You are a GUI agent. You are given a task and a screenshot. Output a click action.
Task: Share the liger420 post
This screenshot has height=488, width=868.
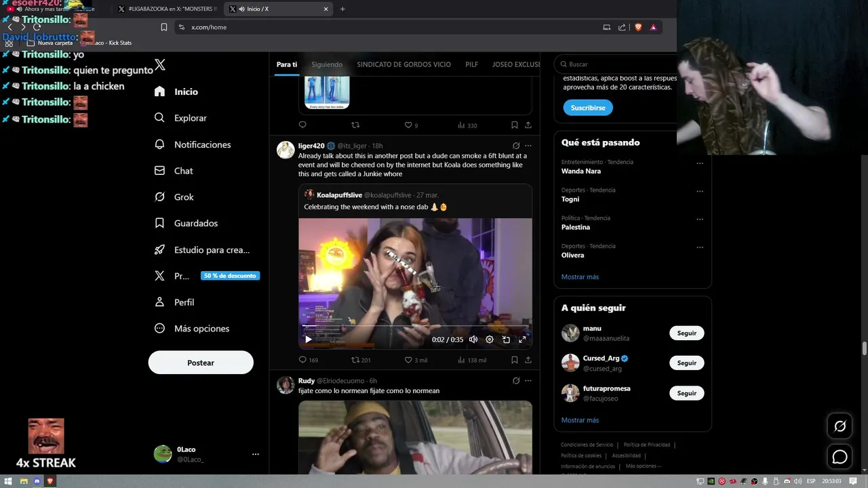[528, 360]
